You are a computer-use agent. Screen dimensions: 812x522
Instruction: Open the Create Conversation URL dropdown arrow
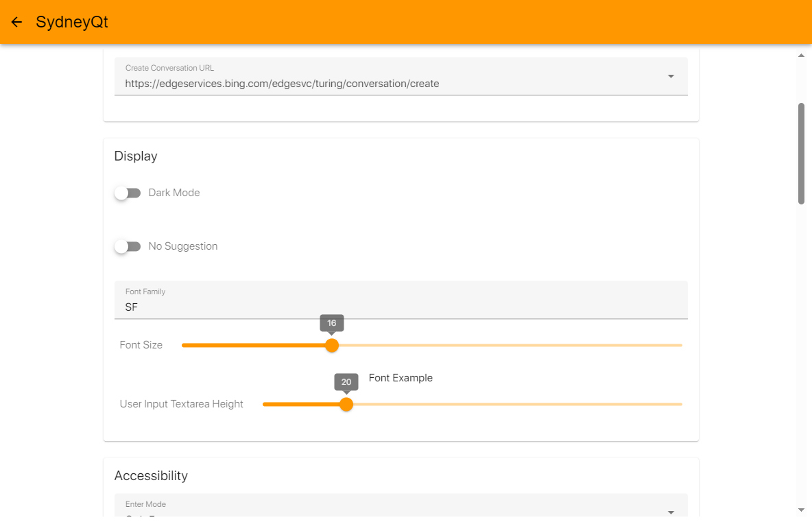[x=671, y=76]
